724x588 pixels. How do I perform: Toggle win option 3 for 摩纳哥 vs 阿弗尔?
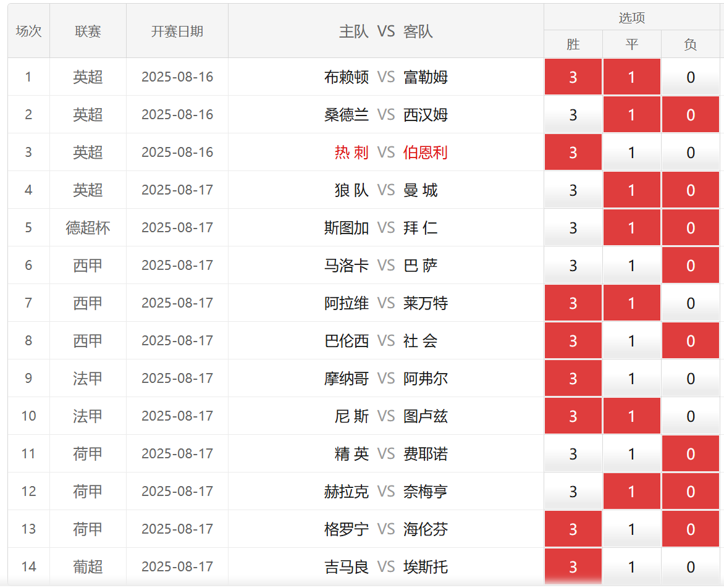(573, 378)
